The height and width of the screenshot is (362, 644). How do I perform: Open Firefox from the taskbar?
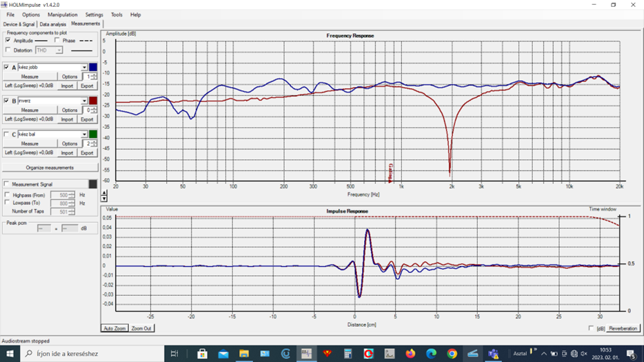tap(410, 353)
